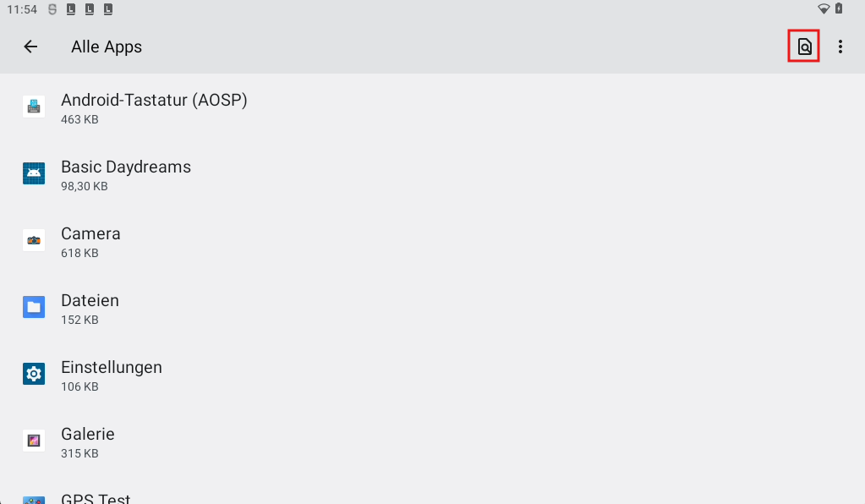This screenshot has height=504, width=865.
Task: Tap the Dateien folder icon
Action: [34, 307]
